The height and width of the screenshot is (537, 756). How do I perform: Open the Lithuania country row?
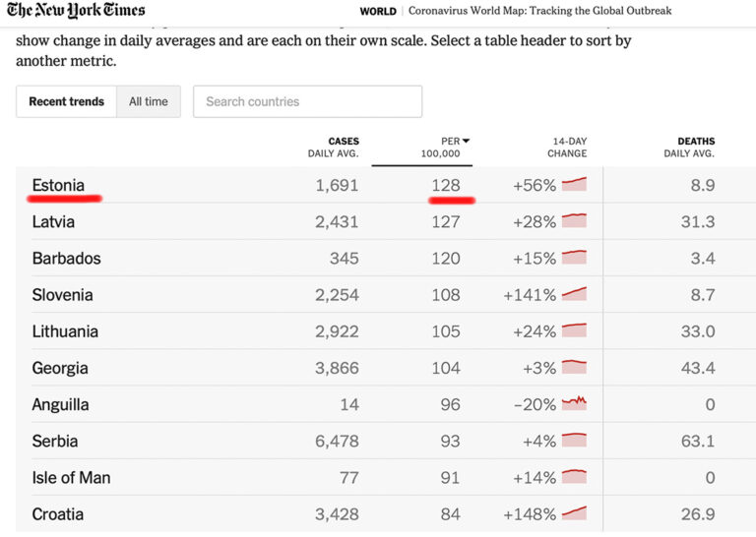coord(65,331)
